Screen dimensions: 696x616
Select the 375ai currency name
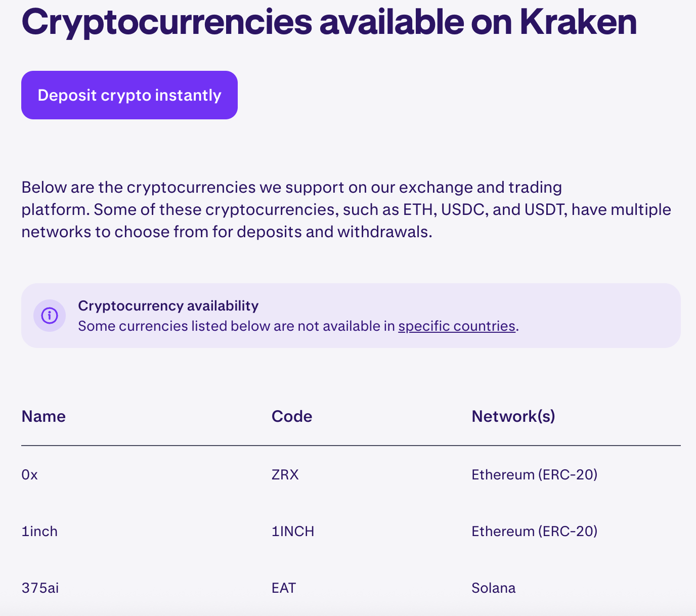[x=40, y=588]
